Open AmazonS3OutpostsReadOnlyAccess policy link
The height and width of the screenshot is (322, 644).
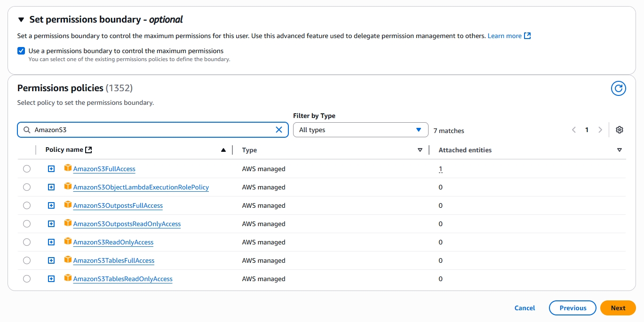(127, 224)
